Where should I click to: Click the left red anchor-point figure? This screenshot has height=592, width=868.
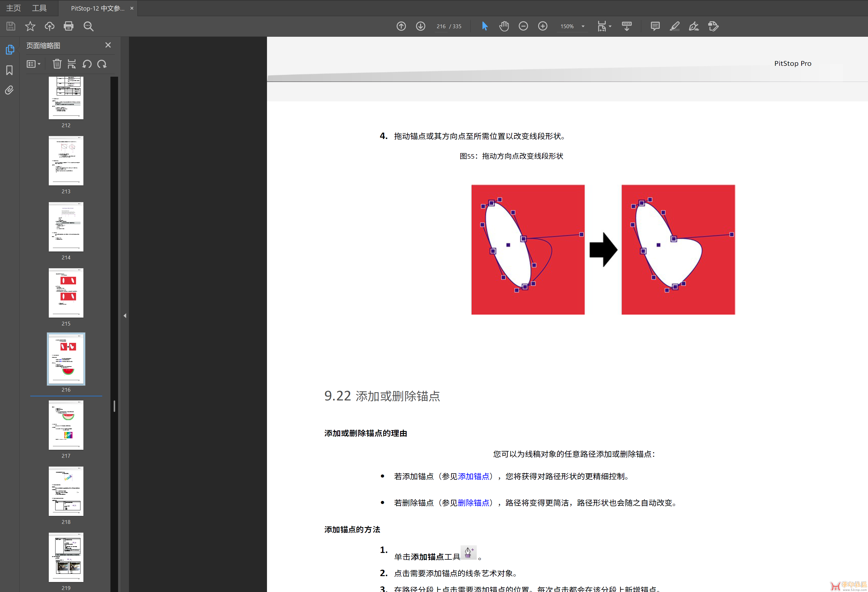pos(528,249)
